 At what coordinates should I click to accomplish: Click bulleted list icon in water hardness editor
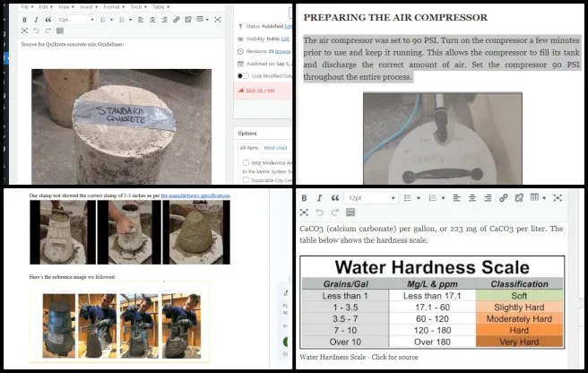408,198
